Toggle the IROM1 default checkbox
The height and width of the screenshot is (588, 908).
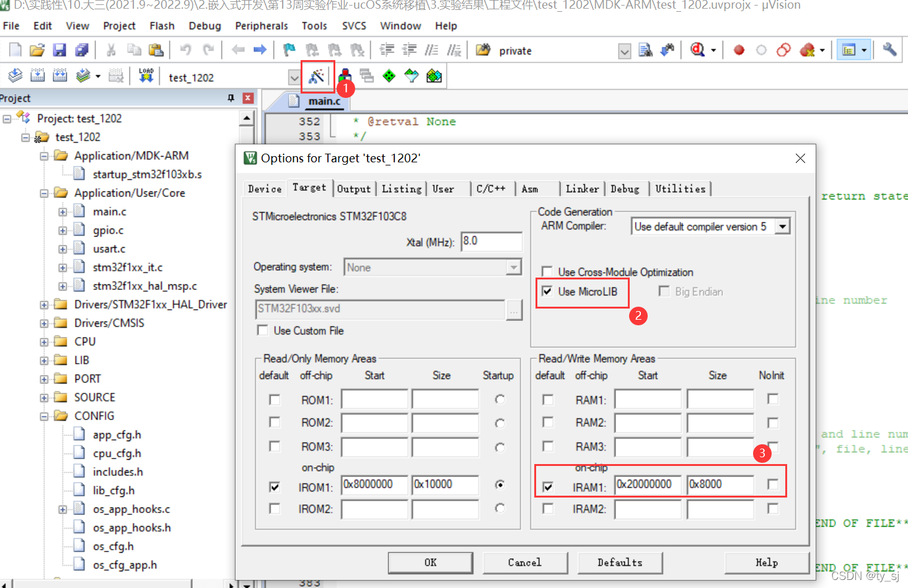(275, 487)
